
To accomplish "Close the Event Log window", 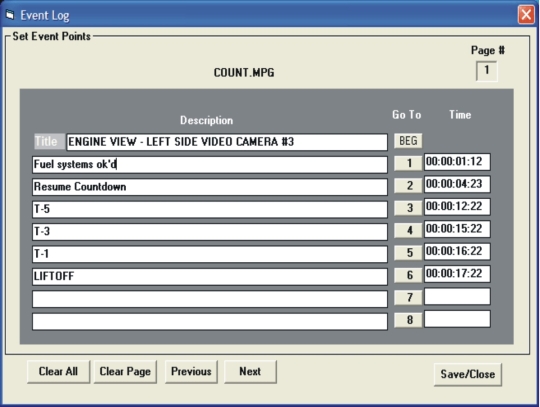I will (526, 15).
